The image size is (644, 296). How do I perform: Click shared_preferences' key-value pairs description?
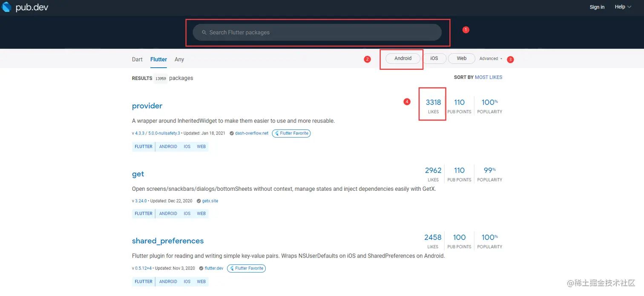pyautogui.click(x=288, y=256)
